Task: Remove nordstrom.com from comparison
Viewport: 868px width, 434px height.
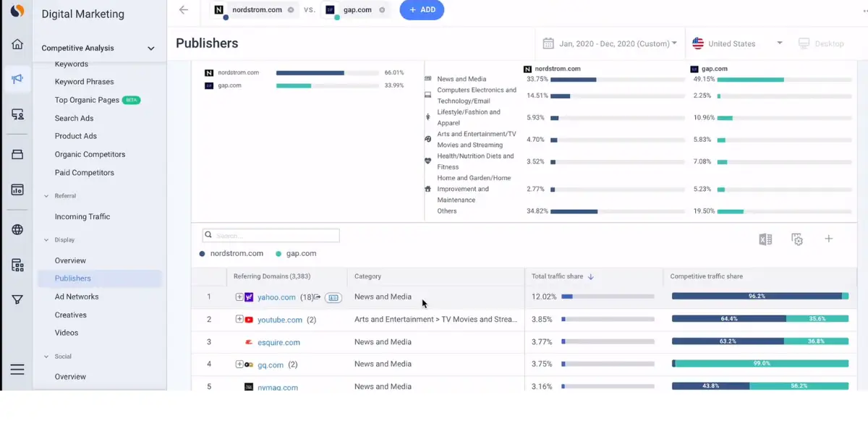Action: click(x=291, y=10)
